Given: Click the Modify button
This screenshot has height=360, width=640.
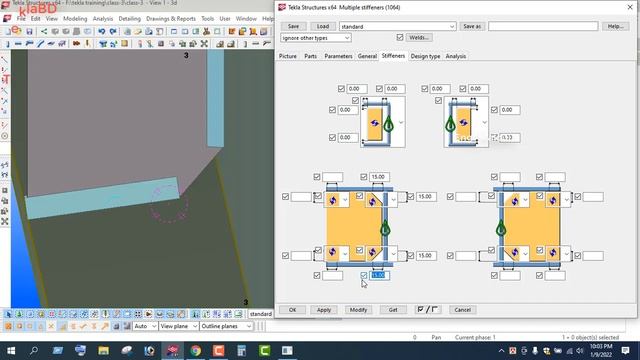Looking at the screenshot, I should click(x=358, y=310).
